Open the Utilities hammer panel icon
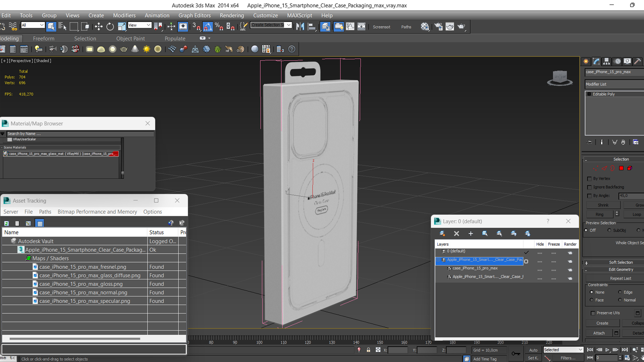 pos(638,61)
